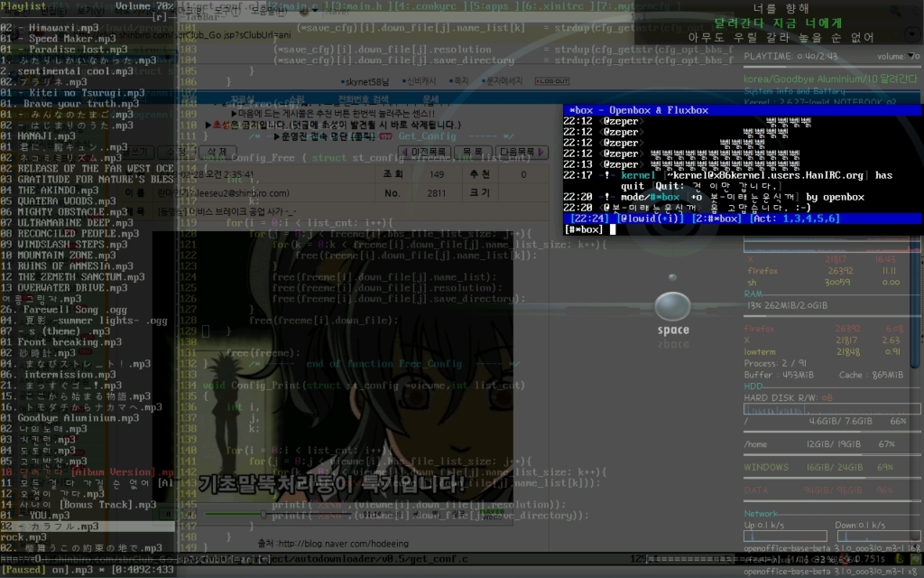
Task: Select '26. Farewell Song .ogg' in the playlist
Action: [x=64, y=310]
